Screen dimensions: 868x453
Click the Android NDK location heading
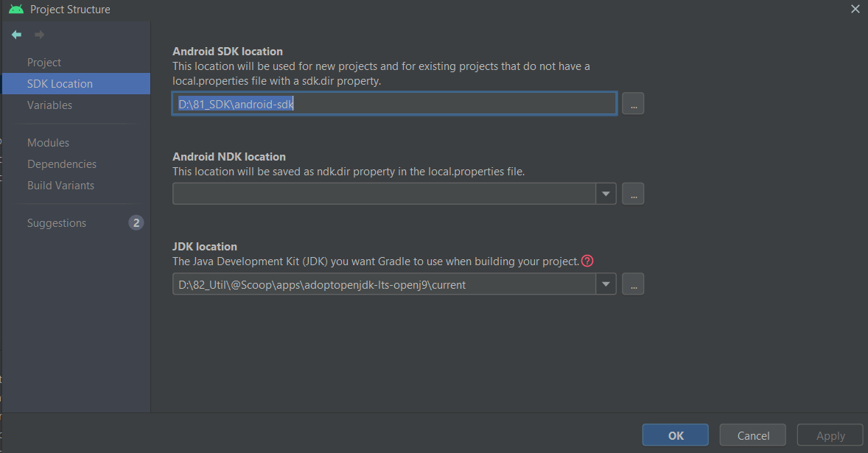[229, 157]
